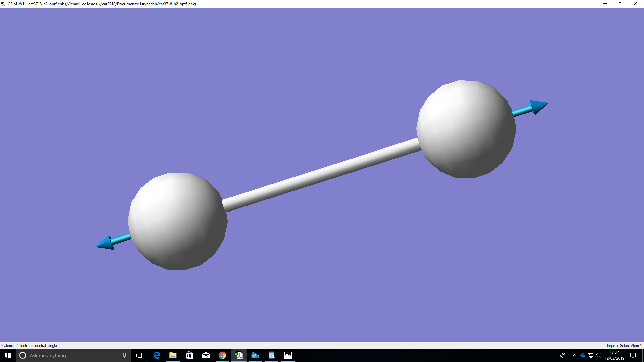The width and height of the screenshot is (644, 362).
Task: Open Microsoft Edge from taskbar
Action: pyautogui.click(x=157, y=355)
